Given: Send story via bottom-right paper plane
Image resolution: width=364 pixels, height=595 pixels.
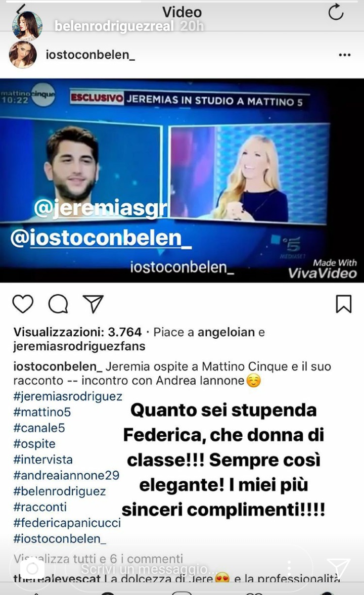Looking at the screenshot, I should pyautogui.click(x=338, y=568).
